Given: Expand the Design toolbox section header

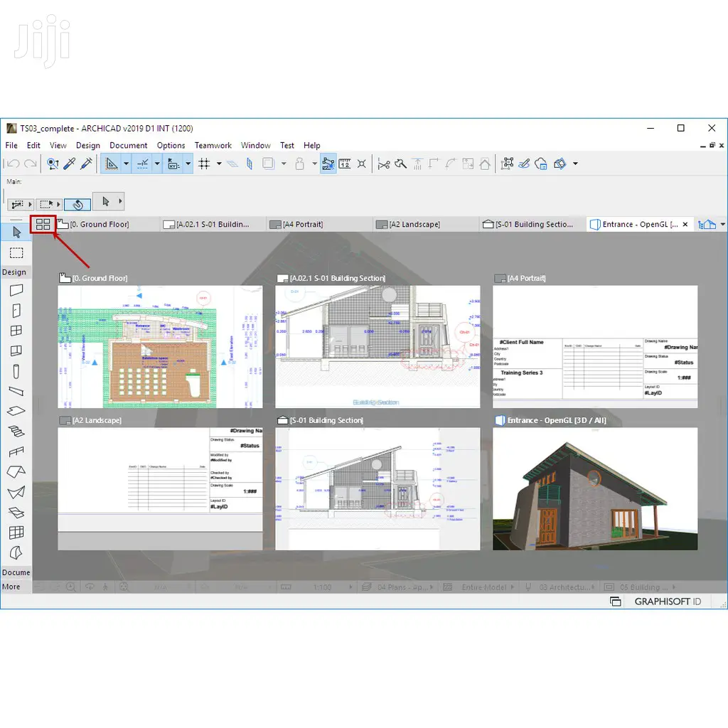Looking at the screenshot, I should pyautogui.click(x=14, y=272).
